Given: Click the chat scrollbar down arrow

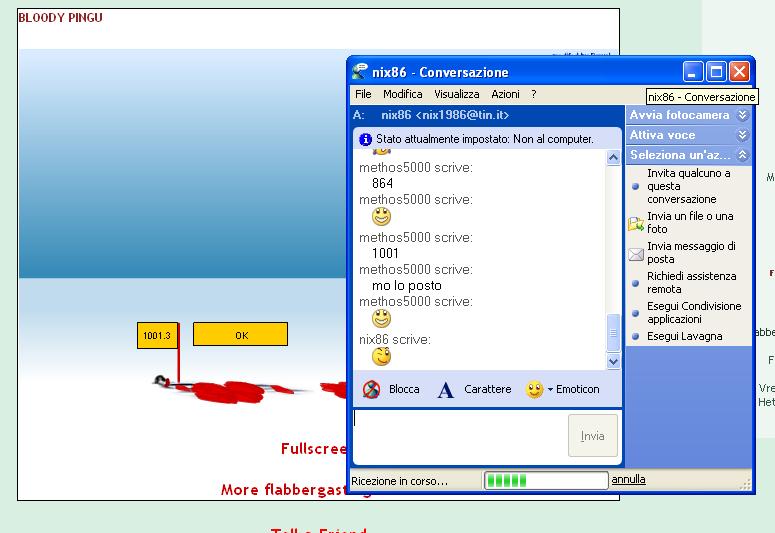Looking at the screenshot, I should [613, 361].
